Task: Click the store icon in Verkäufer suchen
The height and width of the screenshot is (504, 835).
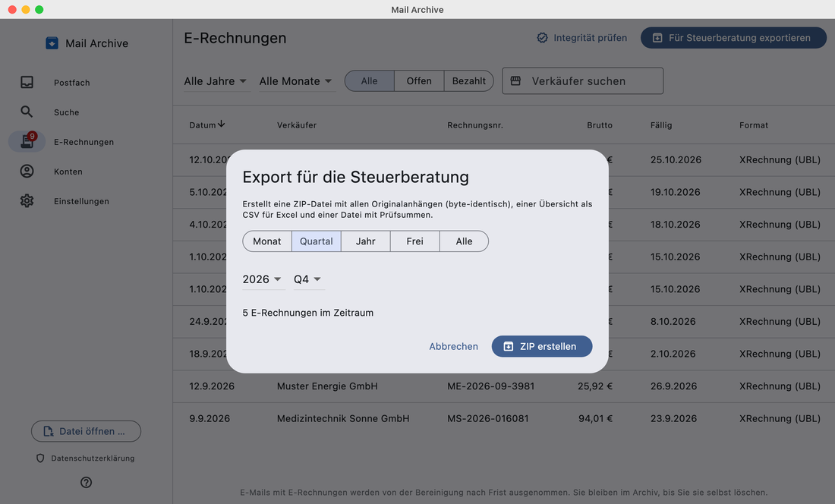Action: [x=515, y=81]
